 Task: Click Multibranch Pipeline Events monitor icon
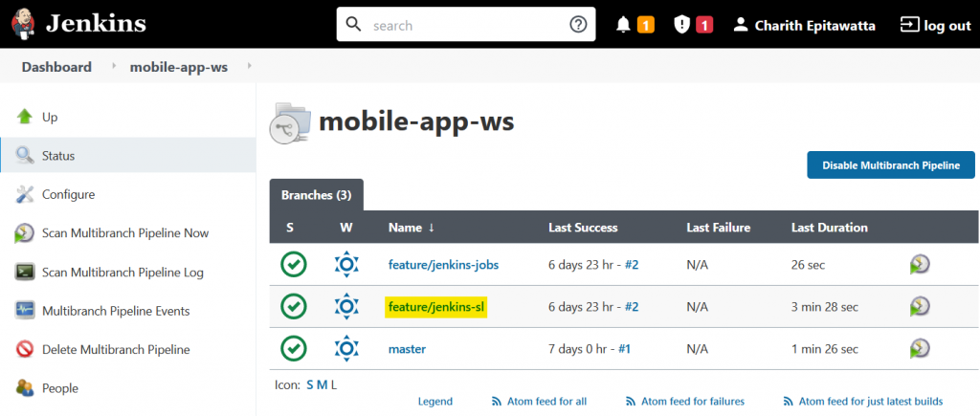point(24,311)
